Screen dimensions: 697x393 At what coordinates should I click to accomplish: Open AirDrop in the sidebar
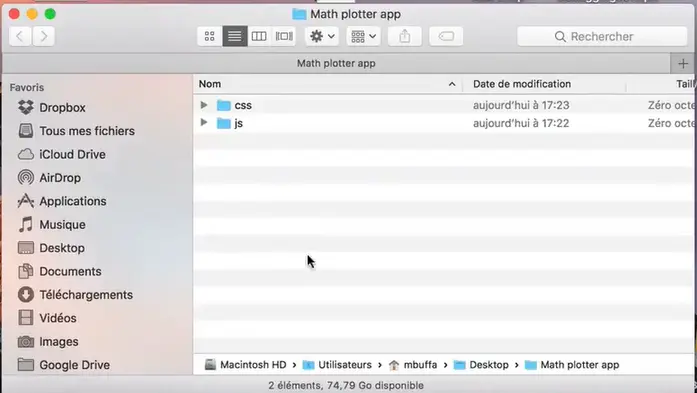click(x=60, y=178)
